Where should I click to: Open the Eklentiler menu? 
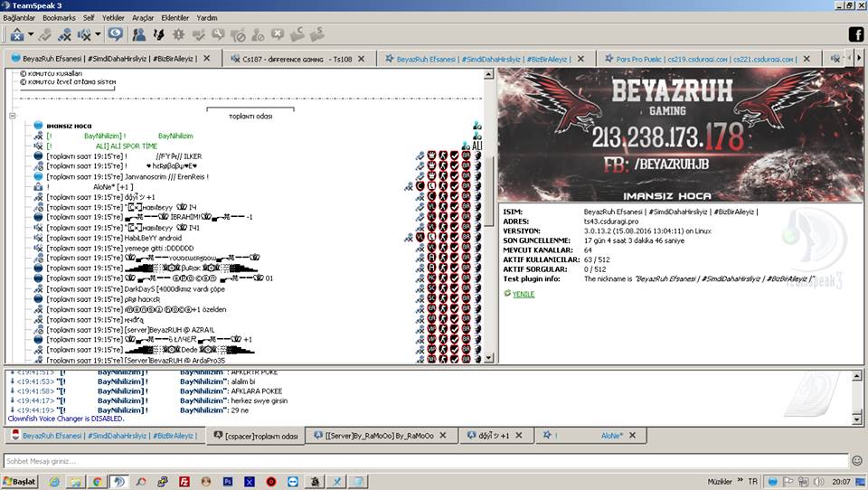click(175, 18)
